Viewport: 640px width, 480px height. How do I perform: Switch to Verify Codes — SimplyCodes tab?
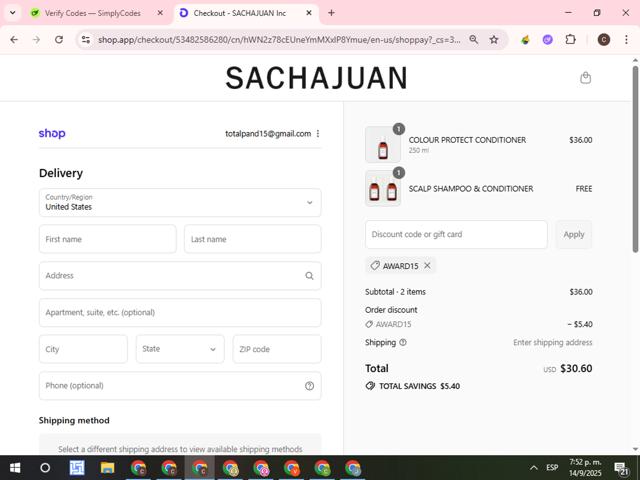click(x=93, y=13)
